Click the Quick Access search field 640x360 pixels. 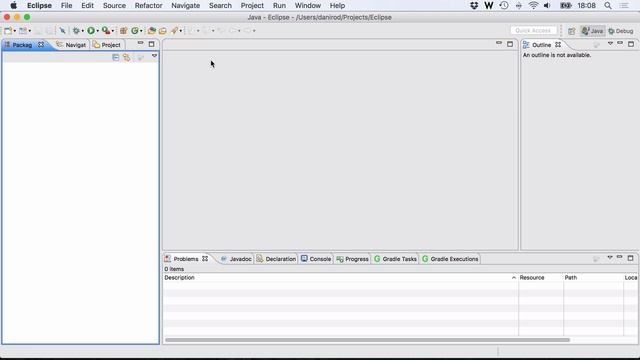pos(533,31)
